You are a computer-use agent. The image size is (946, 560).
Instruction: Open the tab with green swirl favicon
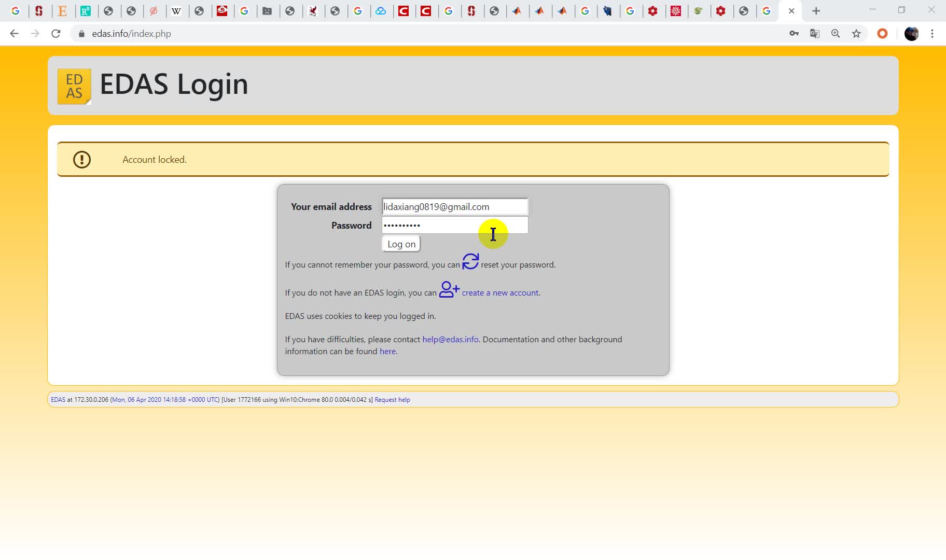698,11
